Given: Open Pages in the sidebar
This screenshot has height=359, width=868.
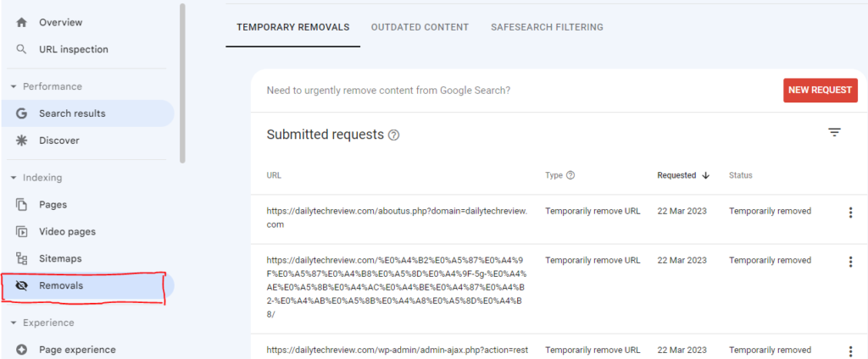Looking at the screenshot, I should [53, 204].
